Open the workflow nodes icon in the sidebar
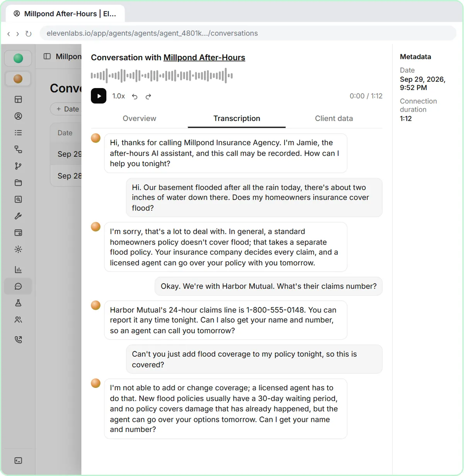 [x=18, y=149]
